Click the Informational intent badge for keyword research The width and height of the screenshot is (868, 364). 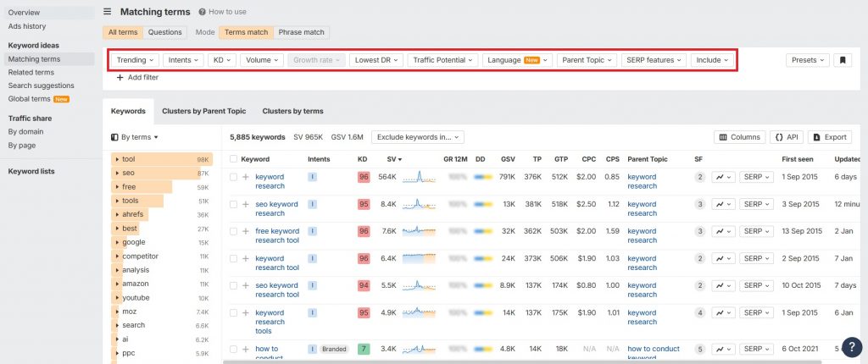312,177
